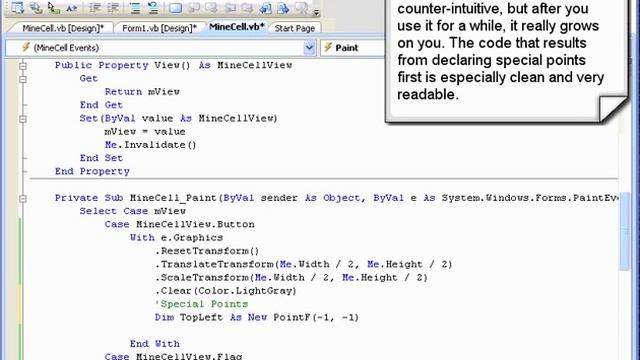
Task: Open the (MineCell Events) class dropdown arrow
Action: tap(309, 48)
